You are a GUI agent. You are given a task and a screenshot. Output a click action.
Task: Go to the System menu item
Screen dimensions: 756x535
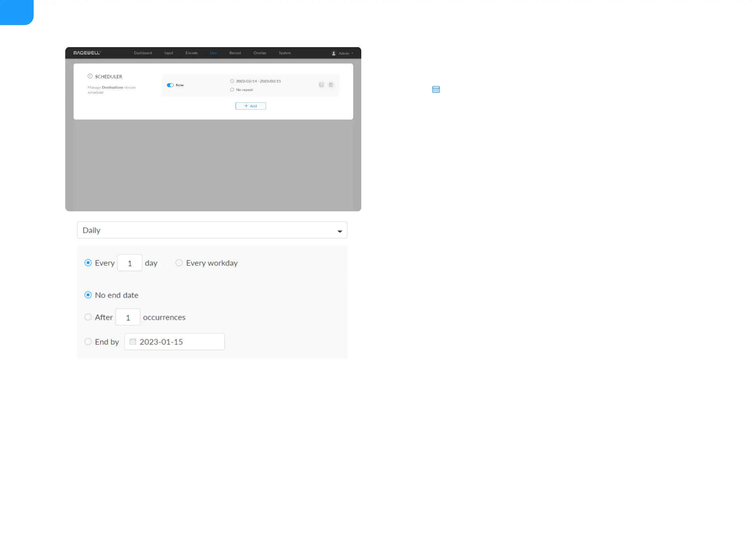point(285,53)
